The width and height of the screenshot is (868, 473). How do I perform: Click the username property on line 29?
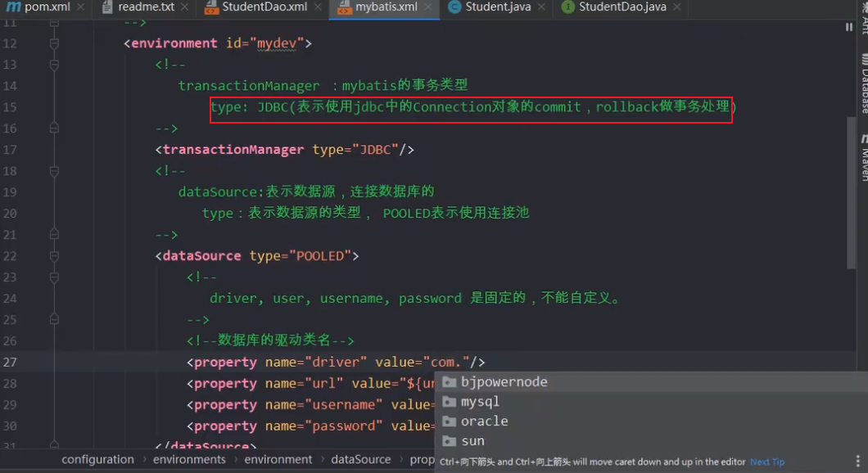pos(343,405)
